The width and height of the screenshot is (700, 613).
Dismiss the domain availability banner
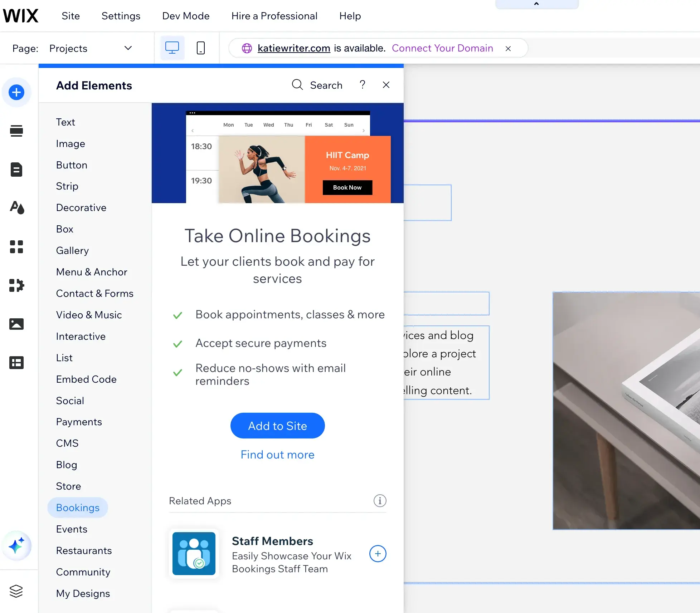[x=508, y=48]
